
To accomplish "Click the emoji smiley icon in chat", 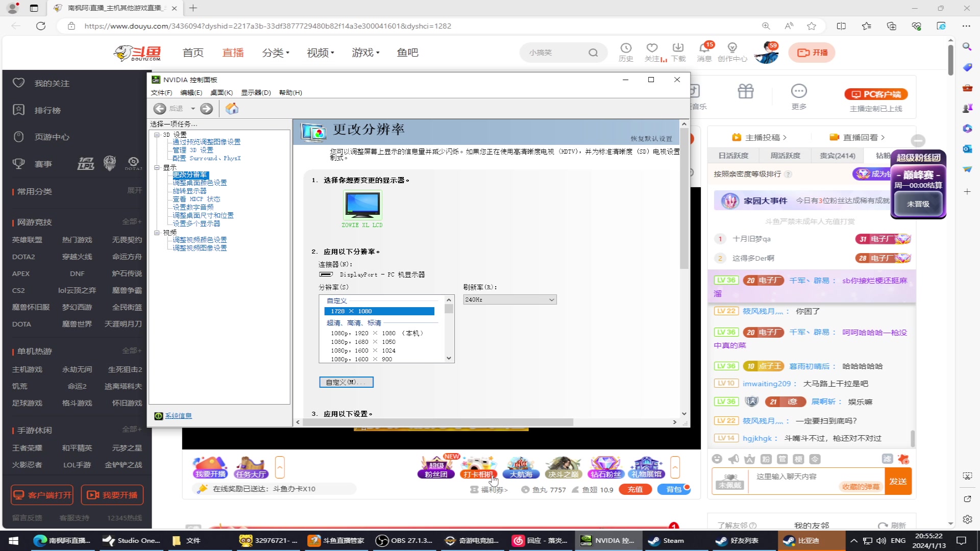I will pyautogui.click(x=717, y=459).
